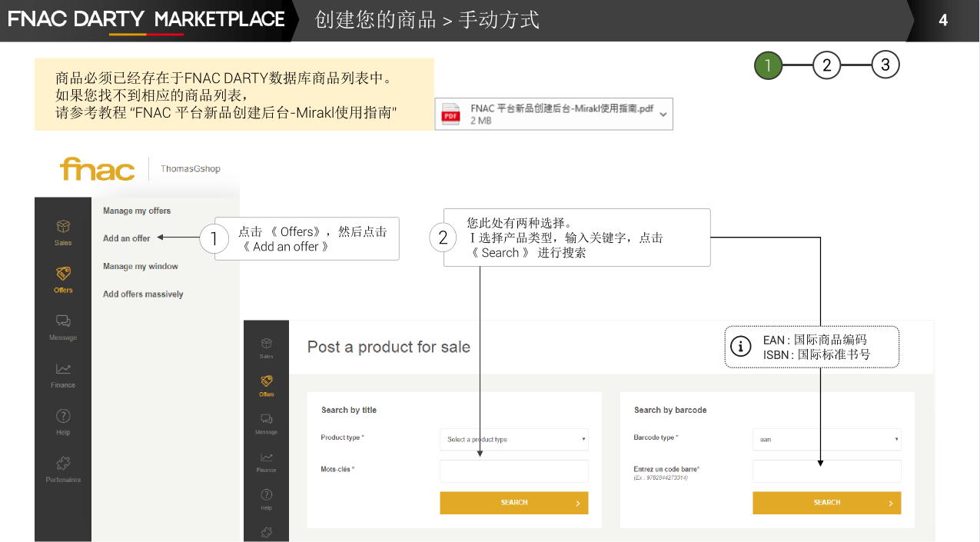Image resolution: width=980 pixels, height=542 pixels.
Task: Open the Partenaires puzzle icon in the sidebar
Action: [63, 464]
